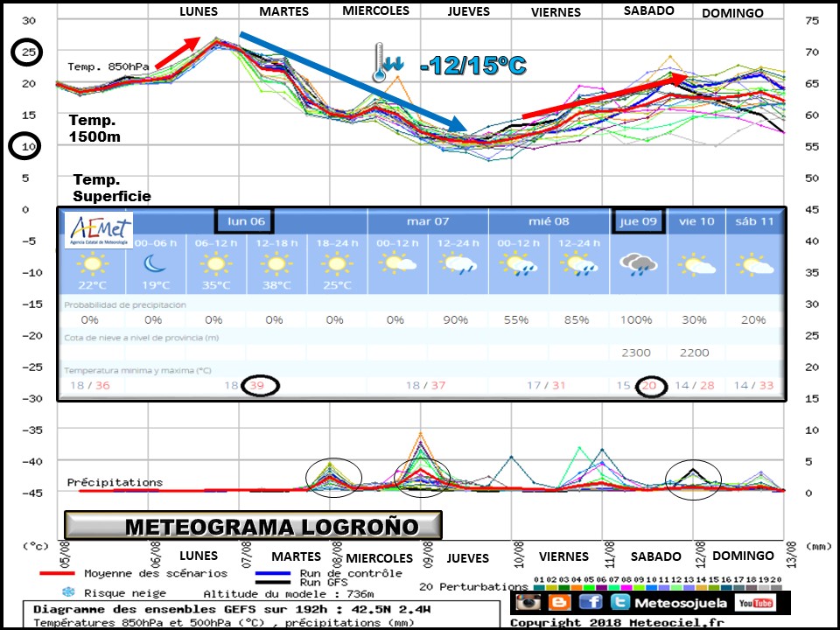This screenshot has width=840, height=630.
Task: Click the thermometer icon beside -12/15ºC
Action: [x=379, y=62]
